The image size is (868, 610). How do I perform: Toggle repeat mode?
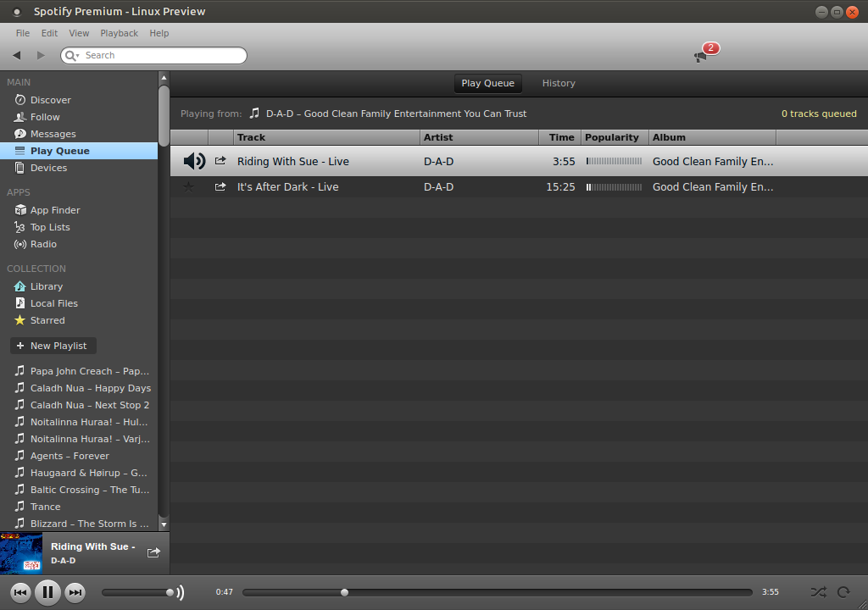pyautogui.click(x=843, y=592)
